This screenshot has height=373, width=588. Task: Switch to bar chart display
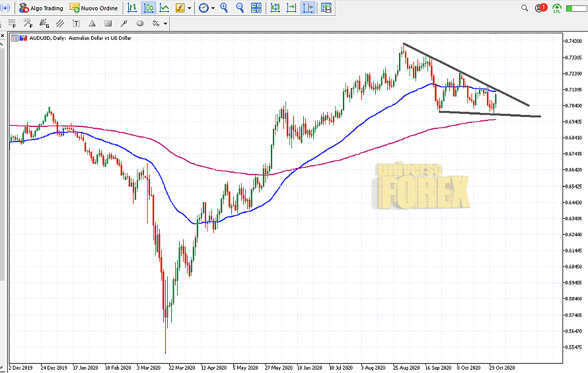(132, 8)
